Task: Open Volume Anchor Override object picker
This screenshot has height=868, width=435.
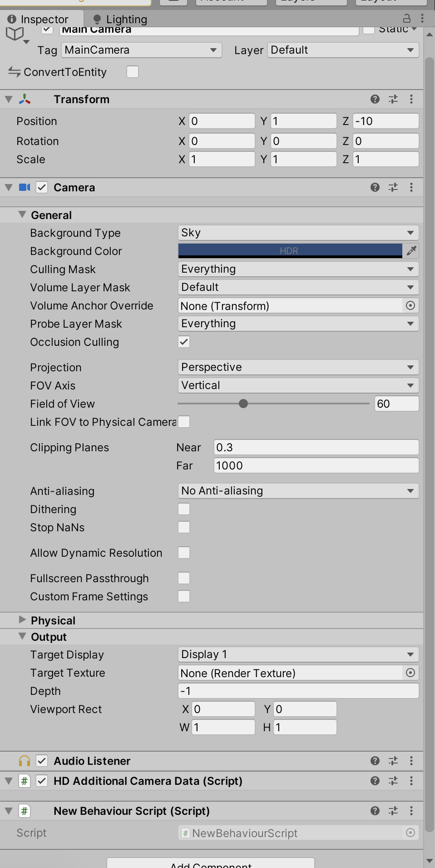Action: click(x=410, y=305)
